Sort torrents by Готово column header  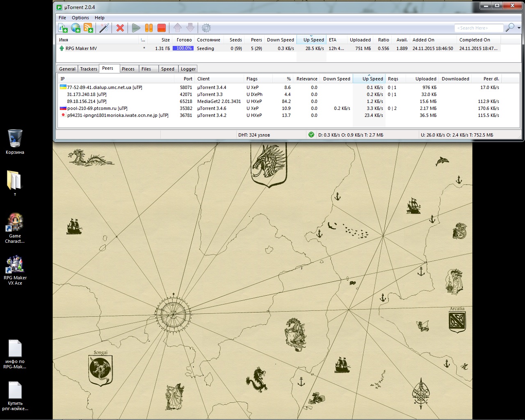coord(183,40)
